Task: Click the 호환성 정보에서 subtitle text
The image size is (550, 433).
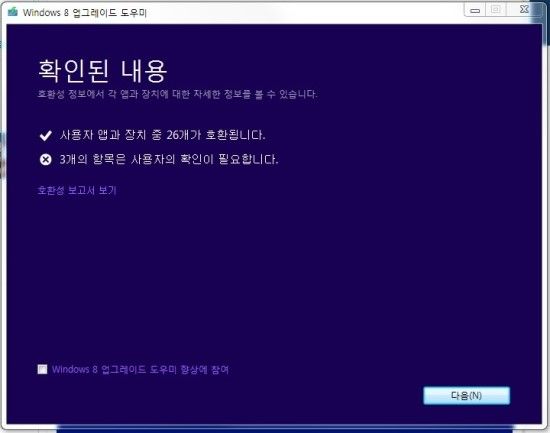Action: [x=177, y=94]
